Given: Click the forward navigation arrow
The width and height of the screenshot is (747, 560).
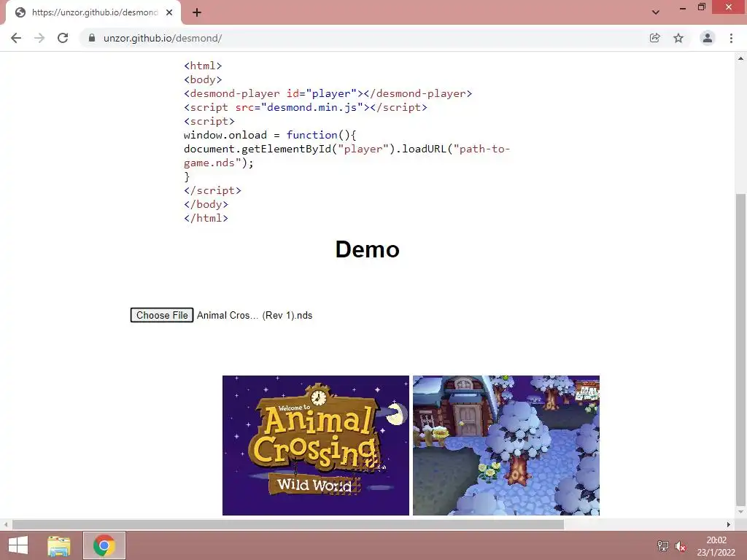Looking at the screenshot, I should (39, 38).
